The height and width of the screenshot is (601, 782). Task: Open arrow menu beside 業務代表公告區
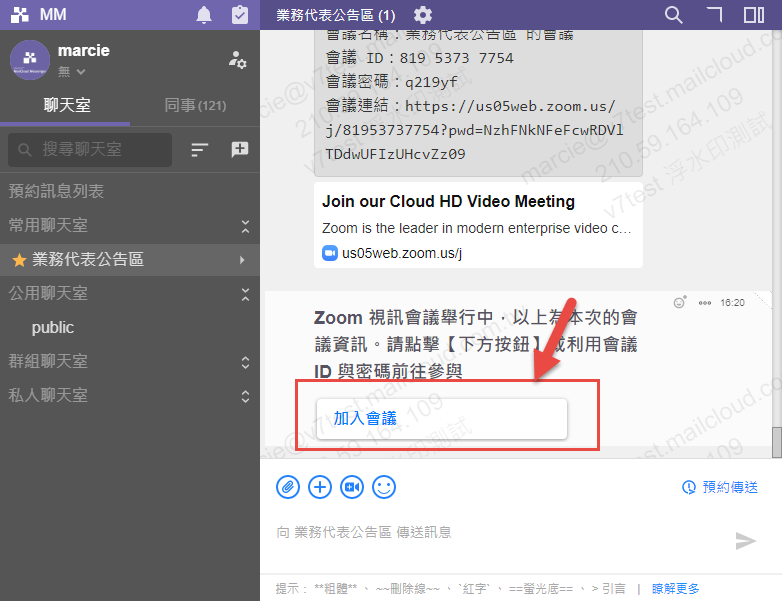click(x=242, y=260)
